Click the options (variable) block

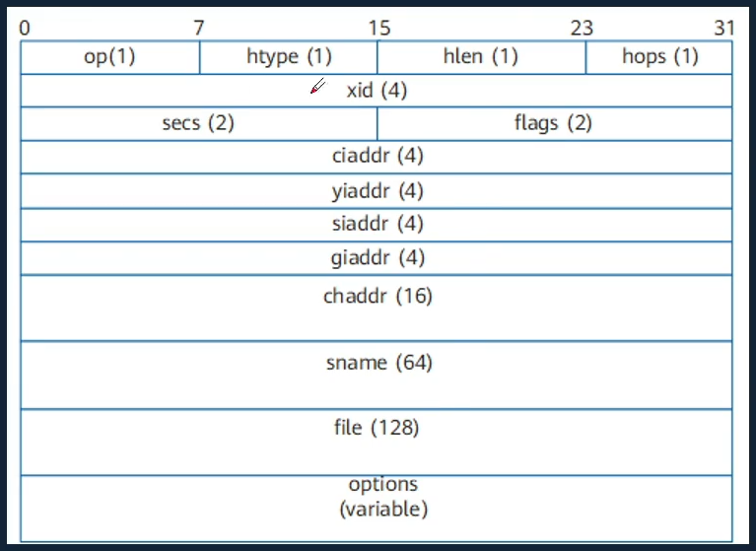(x=377, y=509)
